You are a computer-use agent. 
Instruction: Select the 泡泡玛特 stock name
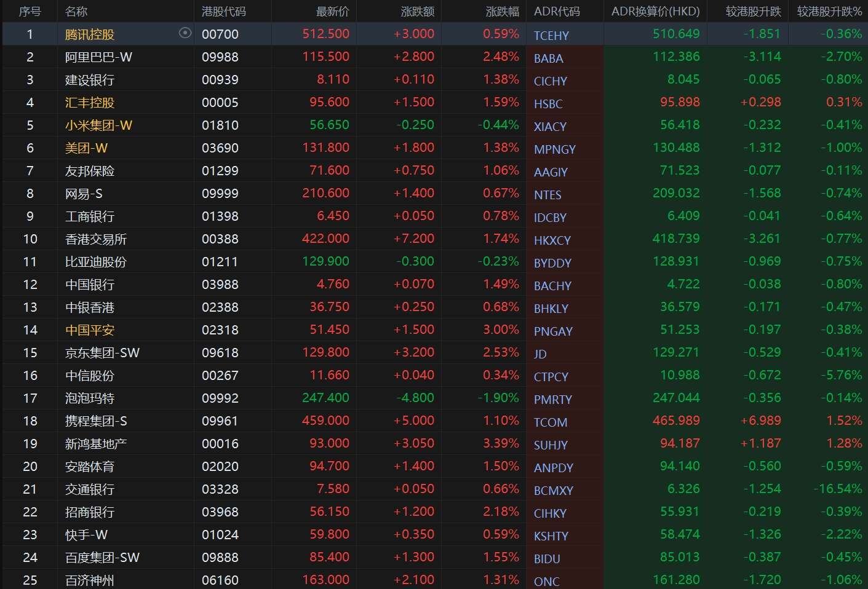(90, 398)
